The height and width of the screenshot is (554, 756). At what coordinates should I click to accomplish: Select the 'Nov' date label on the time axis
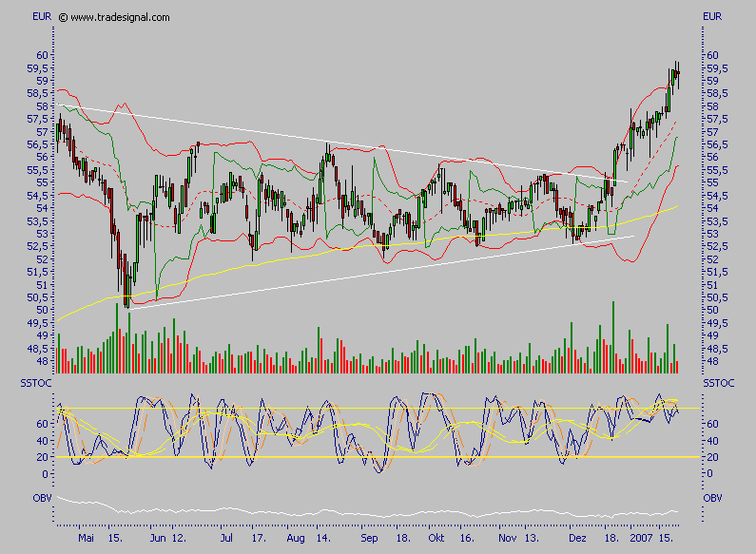(x=507, y=538)
